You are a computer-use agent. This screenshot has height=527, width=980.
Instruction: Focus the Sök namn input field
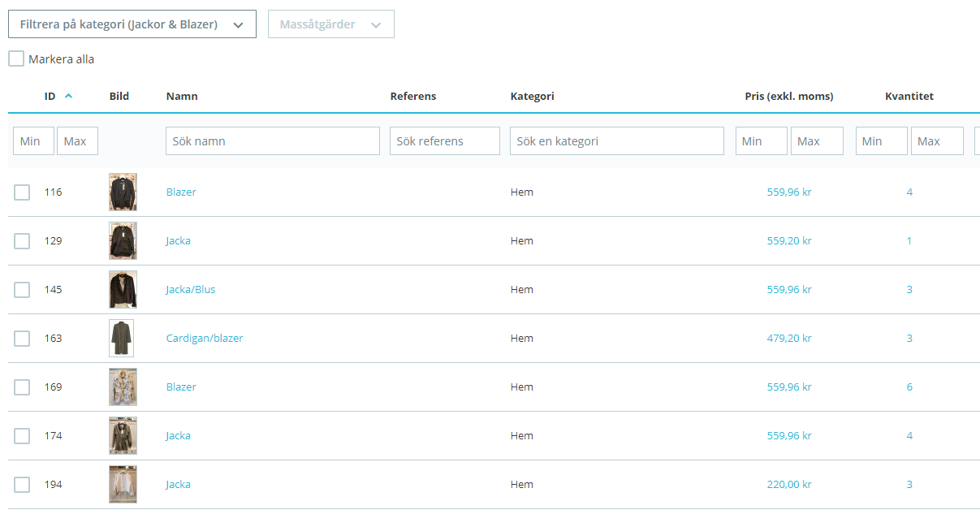tap(273, 140)
